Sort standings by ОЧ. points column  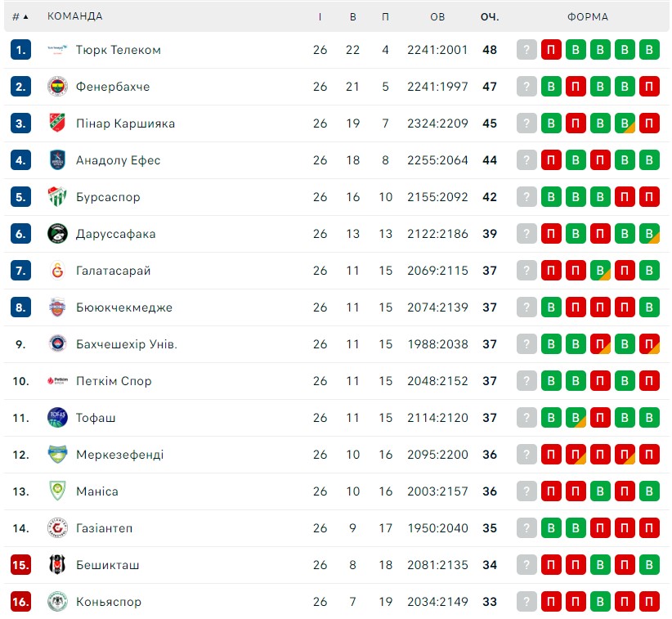pos(490,16)
